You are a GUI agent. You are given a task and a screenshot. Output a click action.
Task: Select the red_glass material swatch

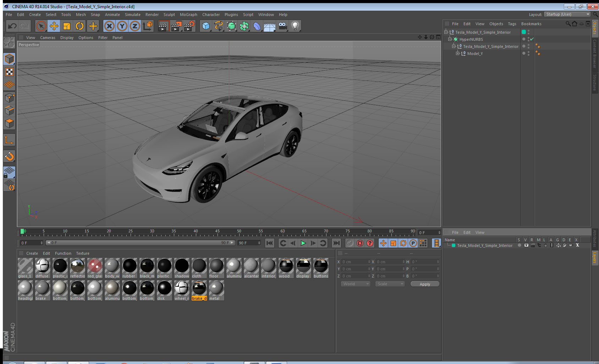(x=95, y=268)
